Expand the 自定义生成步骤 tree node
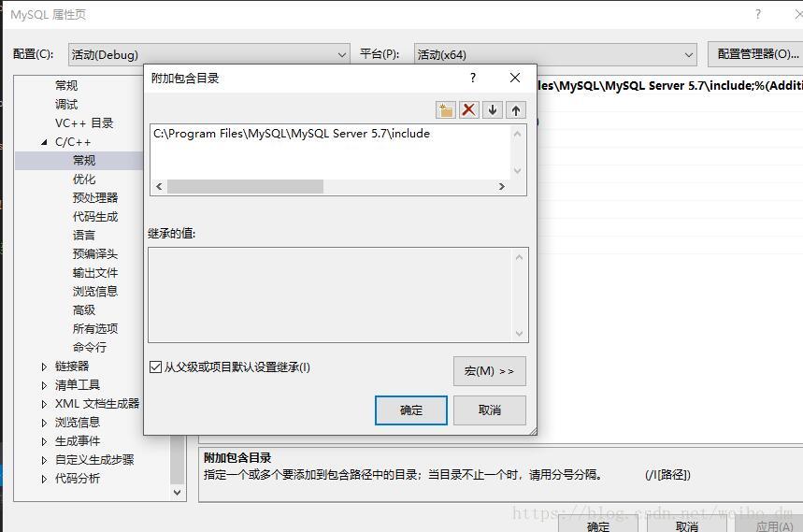 [x=44, y=460]
